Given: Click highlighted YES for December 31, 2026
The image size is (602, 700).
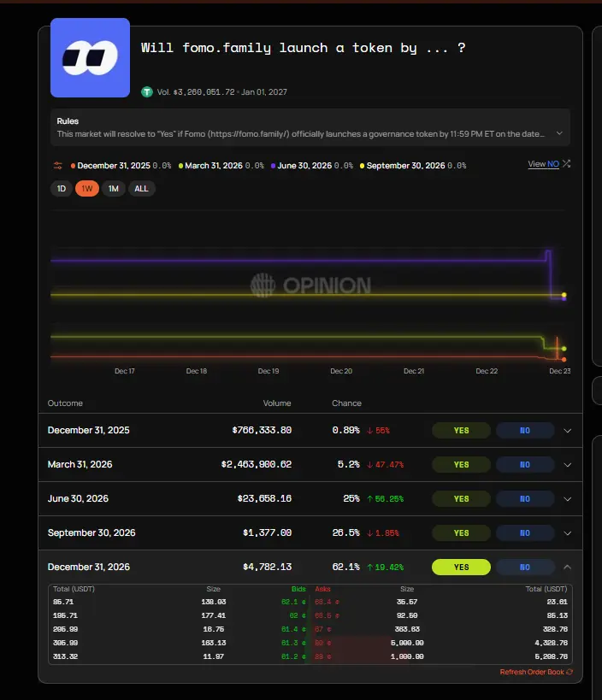Looking at the screenshot, I should coord(461,567).
